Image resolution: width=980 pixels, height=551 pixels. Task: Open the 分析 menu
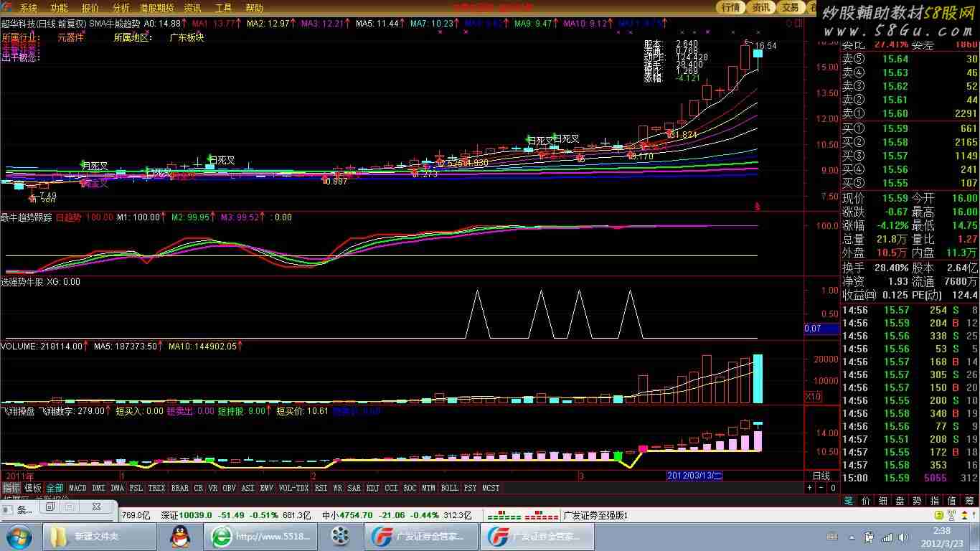[121, 8]
